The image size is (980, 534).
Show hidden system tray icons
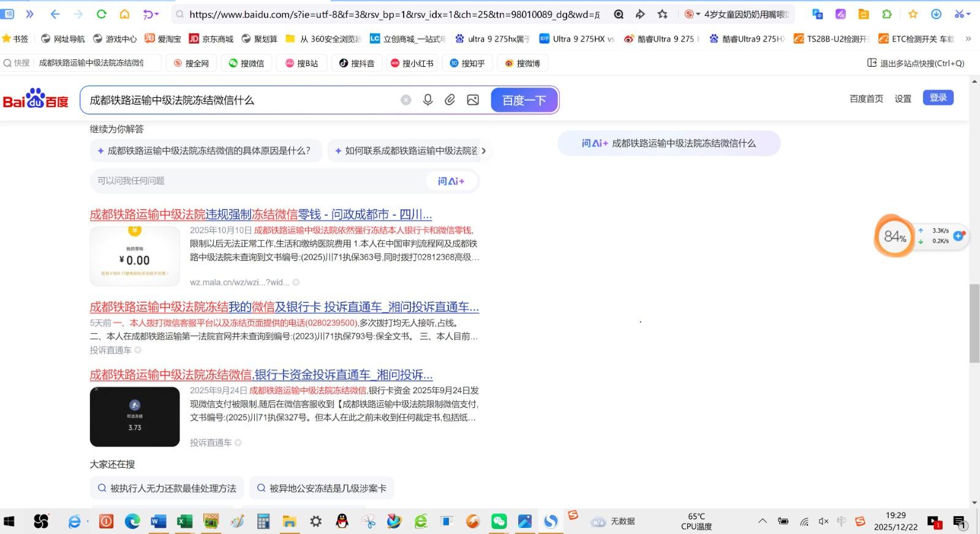tap(763, 521)
